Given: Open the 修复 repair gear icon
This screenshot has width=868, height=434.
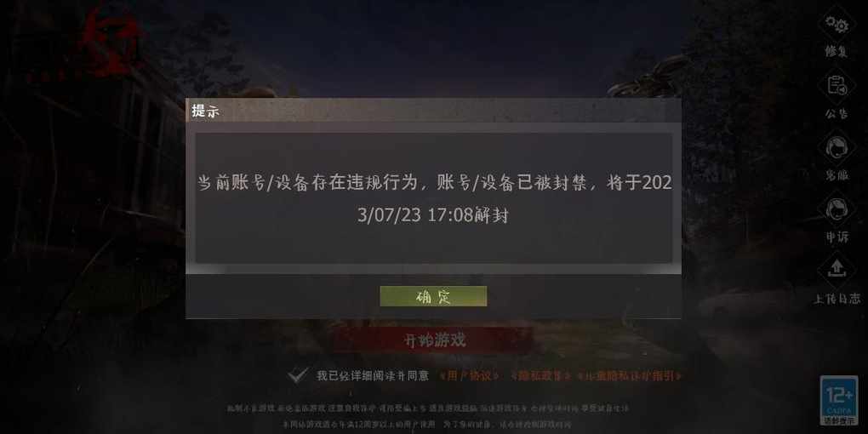Looking at the screenshot, I should 837,25.
